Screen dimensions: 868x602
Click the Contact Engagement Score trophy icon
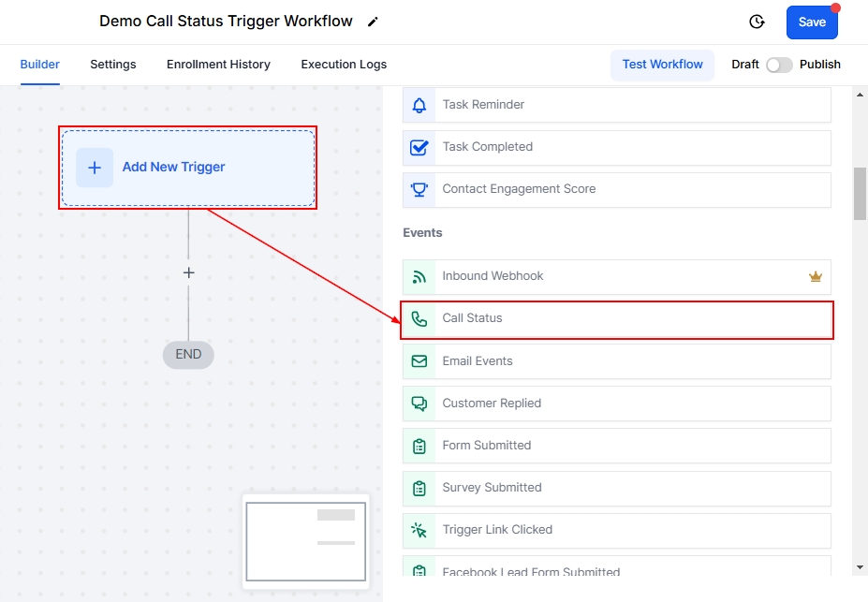pyautogui.click(x=419, y=189)
